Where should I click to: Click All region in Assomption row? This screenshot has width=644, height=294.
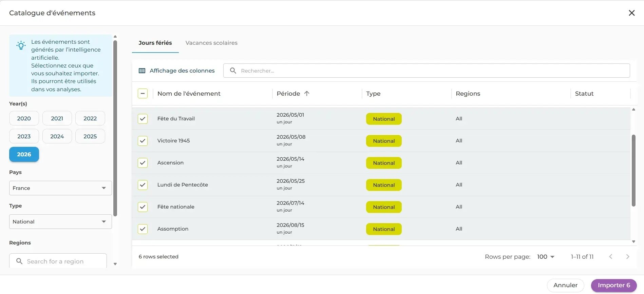[459, 229]
